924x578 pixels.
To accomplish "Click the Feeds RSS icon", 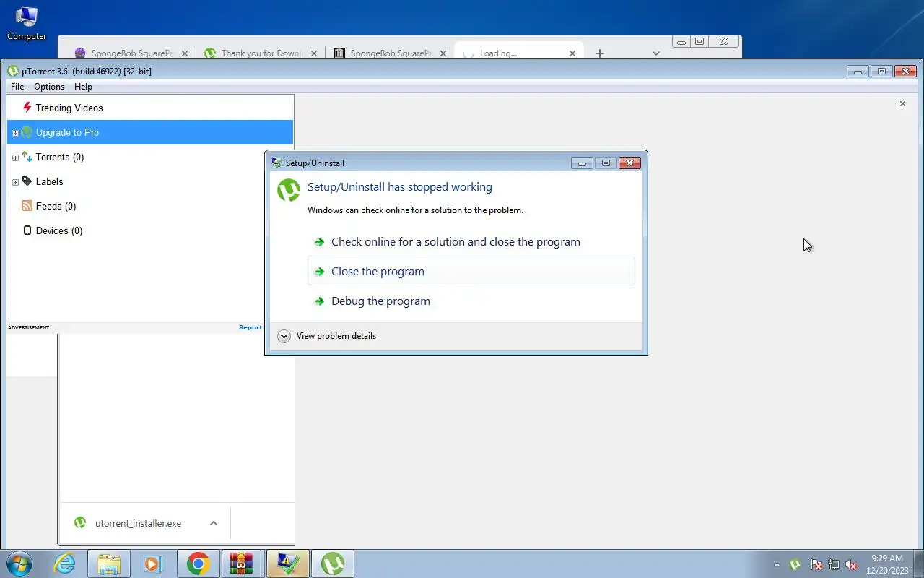I will [27, 206].
